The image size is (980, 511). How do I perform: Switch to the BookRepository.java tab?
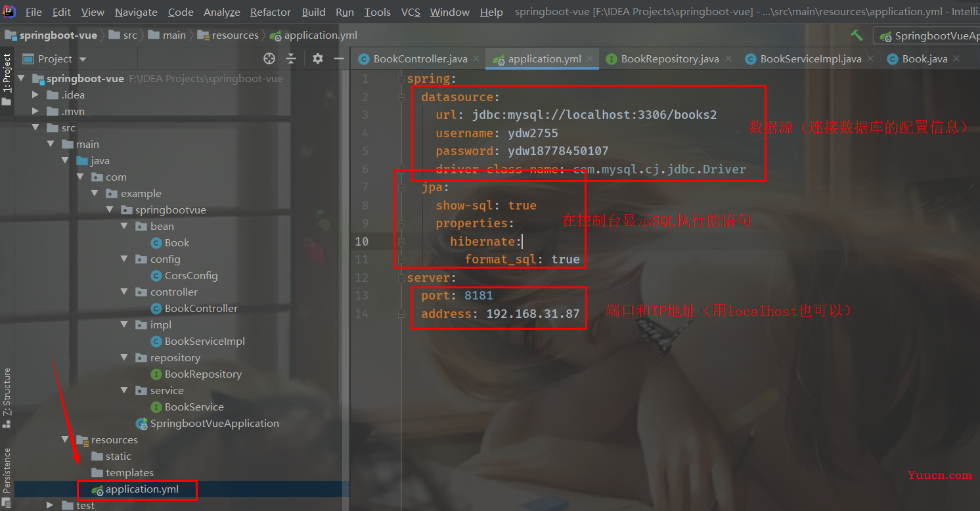pyautogui.click(x=670, y=59)
